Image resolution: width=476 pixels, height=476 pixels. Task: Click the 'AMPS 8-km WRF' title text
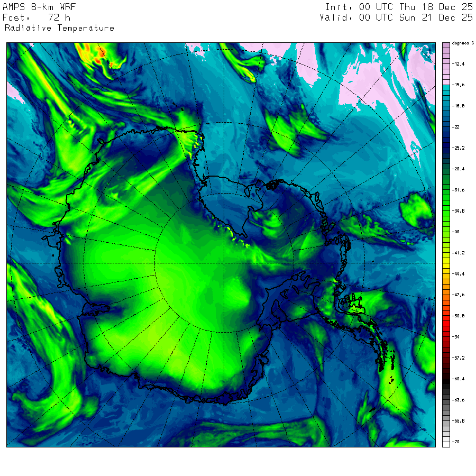[39, 7]
